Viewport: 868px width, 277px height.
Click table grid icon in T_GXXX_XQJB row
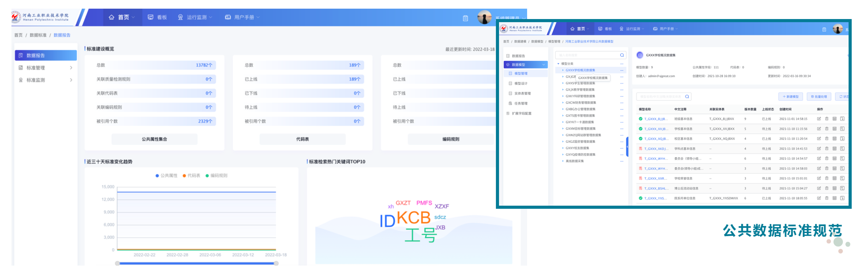[x=834, y=139]
